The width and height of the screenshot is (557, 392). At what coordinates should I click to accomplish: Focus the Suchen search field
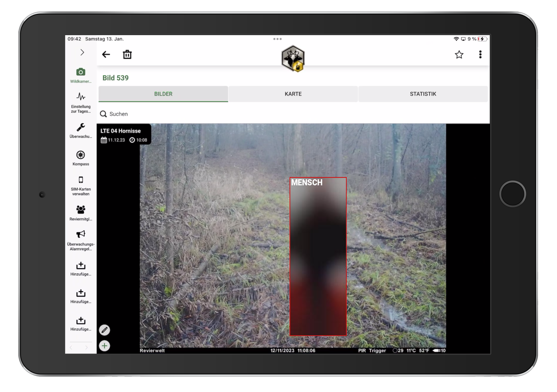[293, 114]
